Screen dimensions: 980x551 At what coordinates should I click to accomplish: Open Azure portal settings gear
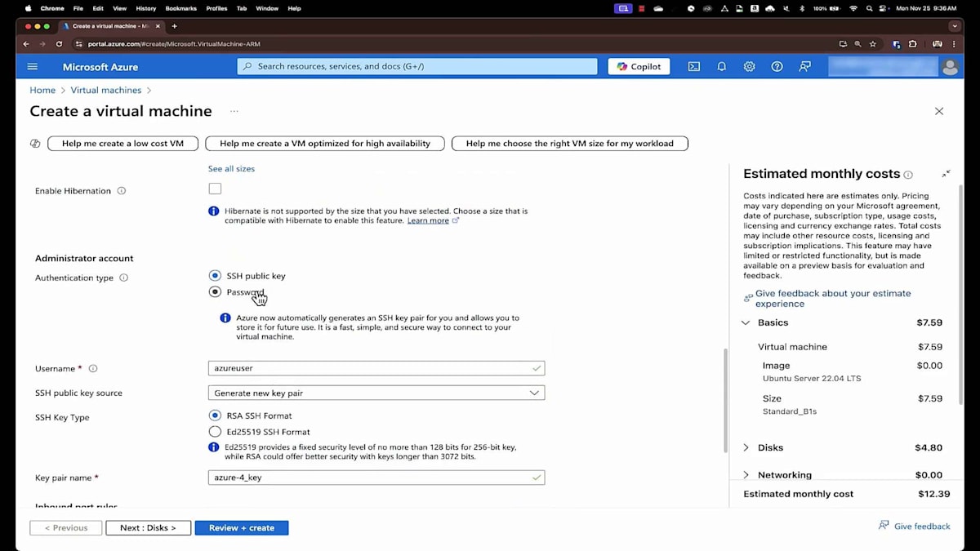(749, 67)
